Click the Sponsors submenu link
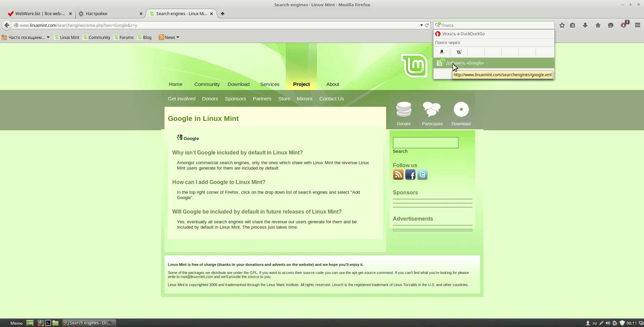Viewport: 644px width, 327px height. pos(235,99)
